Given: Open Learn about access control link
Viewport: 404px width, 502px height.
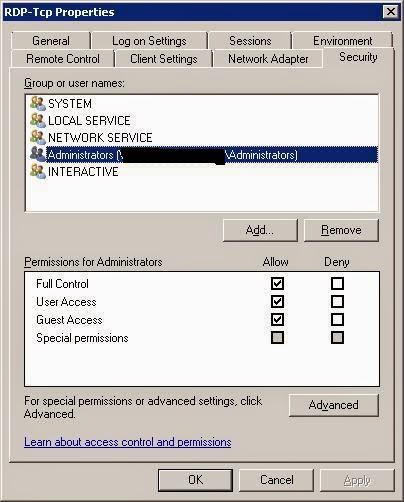Looking at the screenshot, I should coord(128,442).
